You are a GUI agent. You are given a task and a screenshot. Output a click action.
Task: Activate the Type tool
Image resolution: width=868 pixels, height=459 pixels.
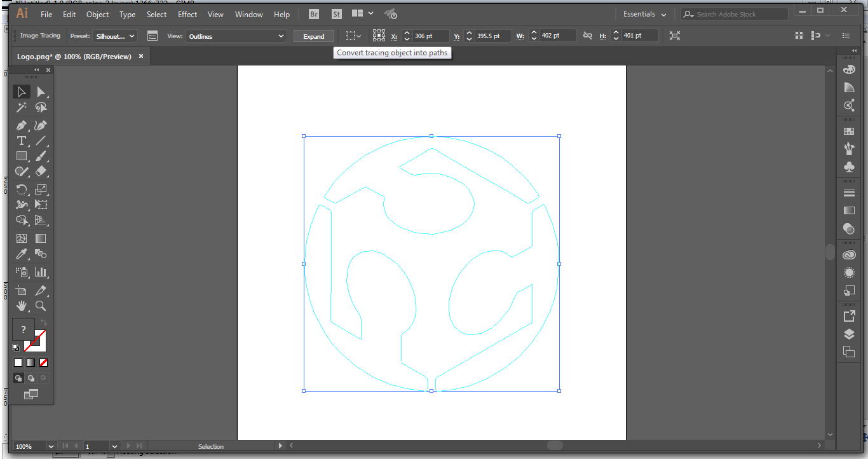(x=22, y=140)
